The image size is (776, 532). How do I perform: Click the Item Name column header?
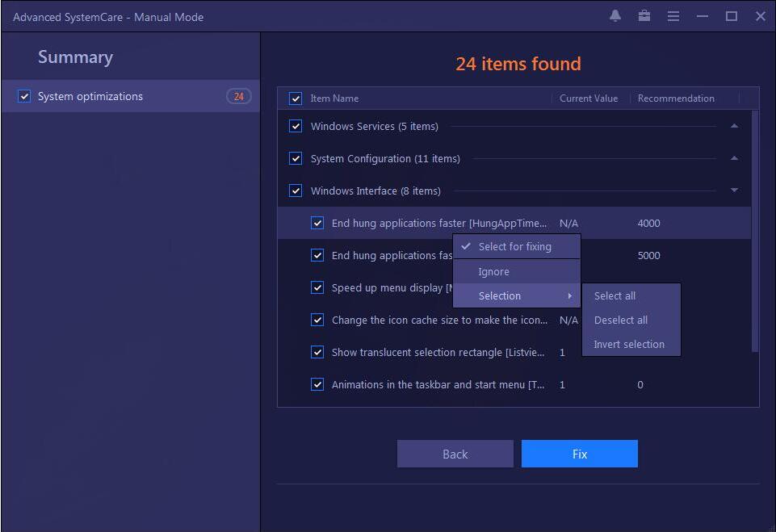pos(334,98)
